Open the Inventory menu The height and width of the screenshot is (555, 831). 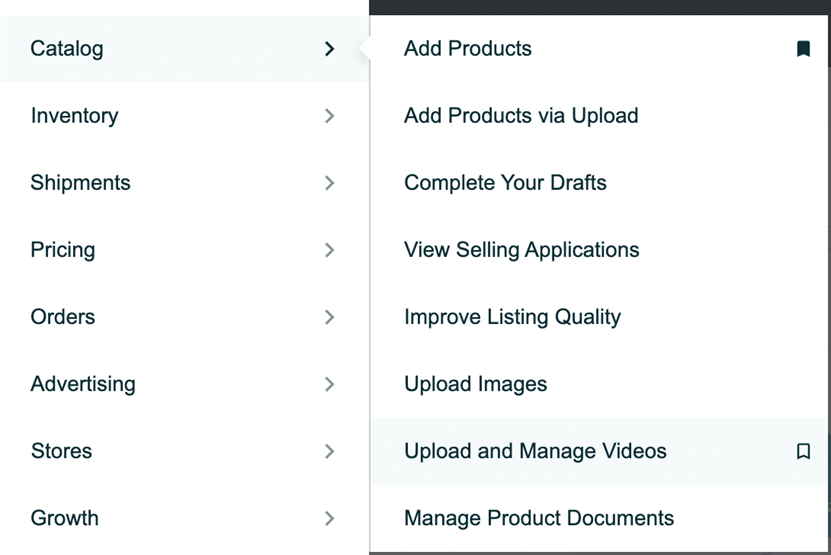point(75,116)
